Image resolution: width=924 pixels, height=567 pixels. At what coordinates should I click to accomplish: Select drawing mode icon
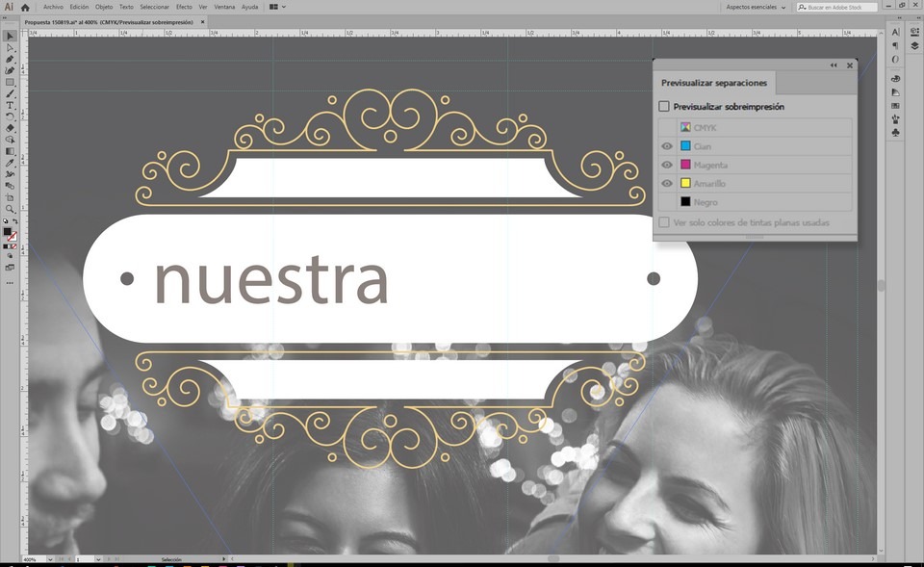tap(10, 256)
